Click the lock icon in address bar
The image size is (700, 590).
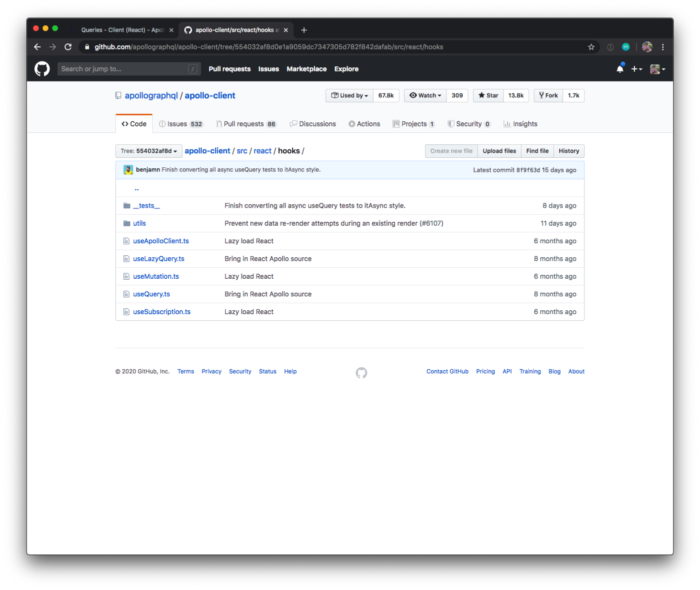pyautogui.click(x=87, y=47)
